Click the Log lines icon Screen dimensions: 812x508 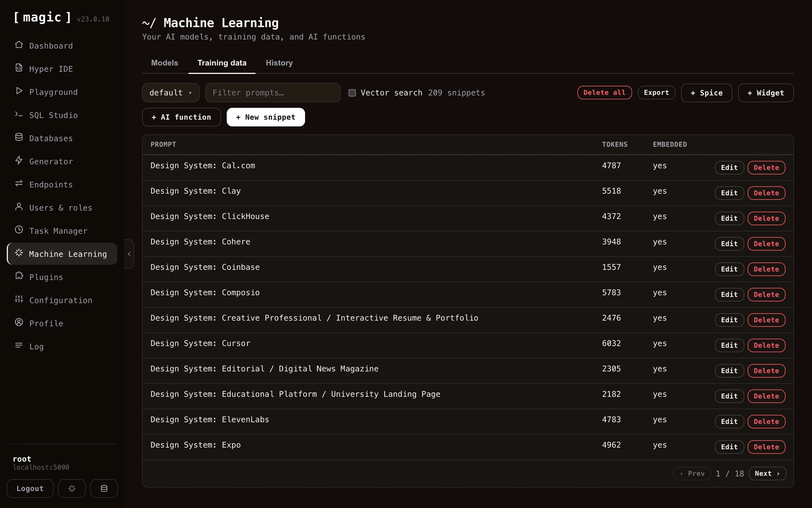[x=19, y=345]
